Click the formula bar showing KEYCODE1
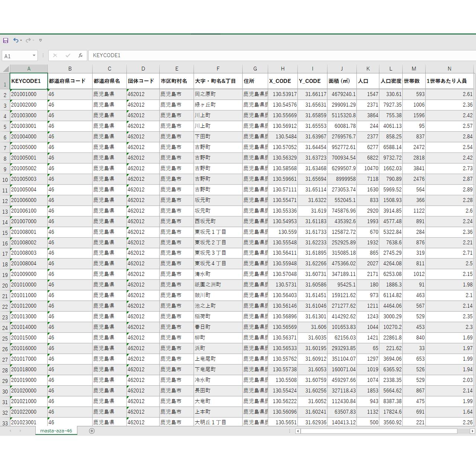The height and width of the screenshot is (476, 476). 260,55
